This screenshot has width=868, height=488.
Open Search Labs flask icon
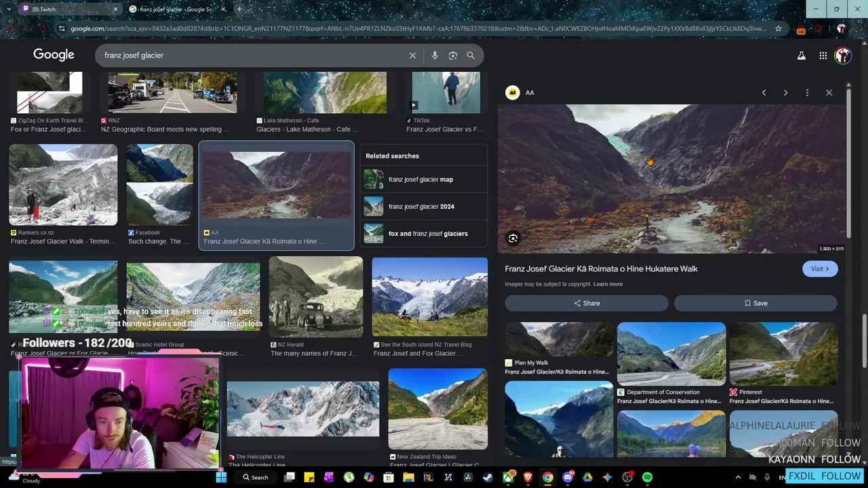coord(802,56)
